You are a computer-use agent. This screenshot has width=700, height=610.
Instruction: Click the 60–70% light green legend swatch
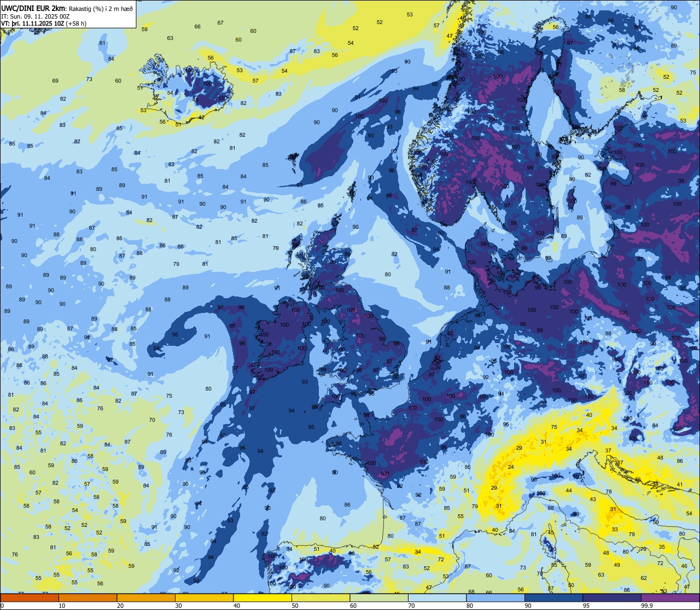pos(379,598)
